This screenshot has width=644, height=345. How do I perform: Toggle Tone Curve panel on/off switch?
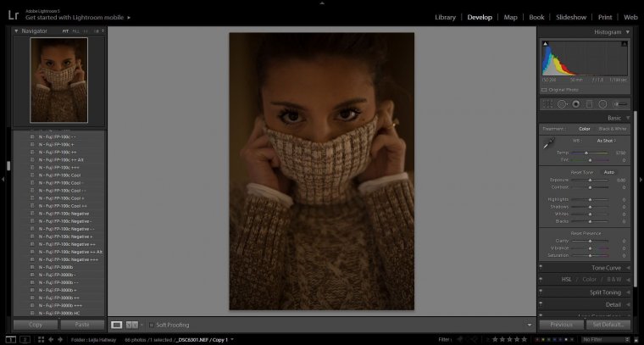click(x=541, y=268)
